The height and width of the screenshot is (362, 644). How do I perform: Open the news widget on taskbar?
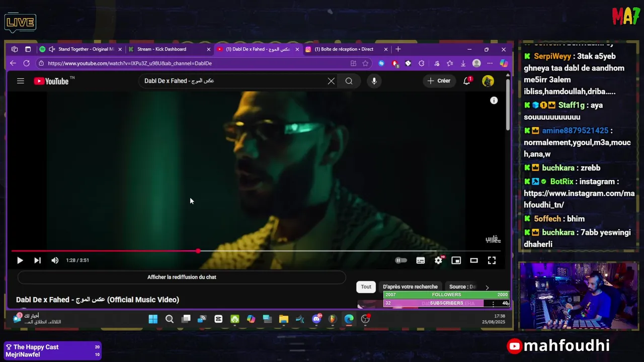38,319
